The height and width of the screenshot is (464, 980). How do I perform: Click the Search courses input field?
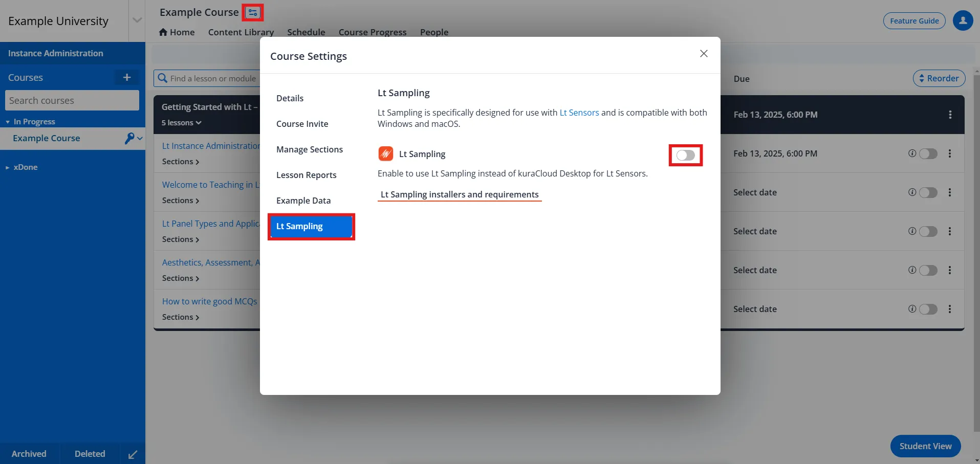click(x=72, y=100)
